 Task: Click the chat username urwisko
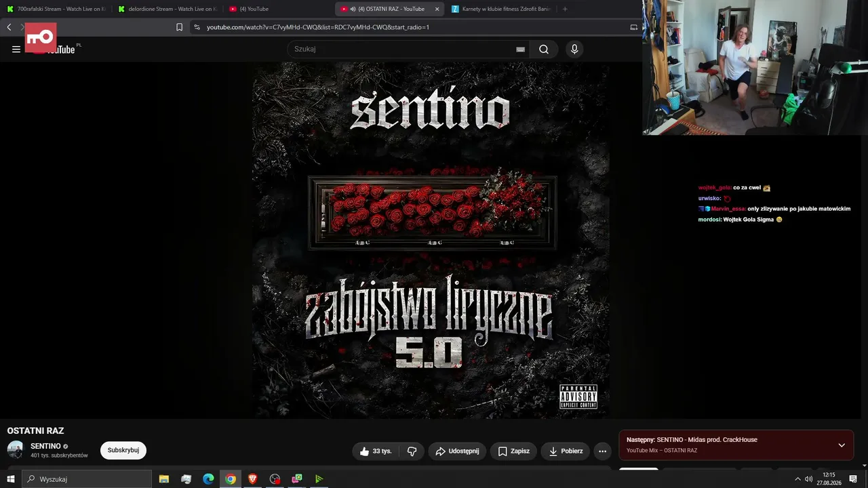709,199
